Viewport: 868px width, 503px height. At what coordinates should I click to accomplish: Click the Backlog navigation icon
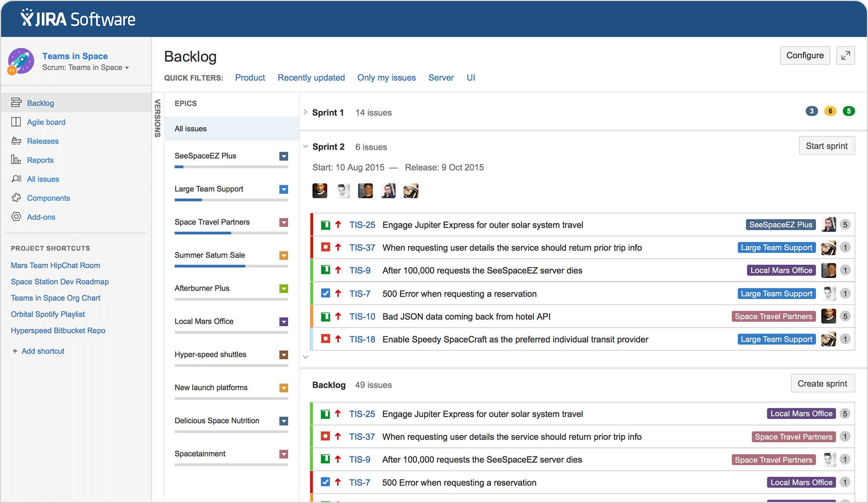tap(16, 102)
